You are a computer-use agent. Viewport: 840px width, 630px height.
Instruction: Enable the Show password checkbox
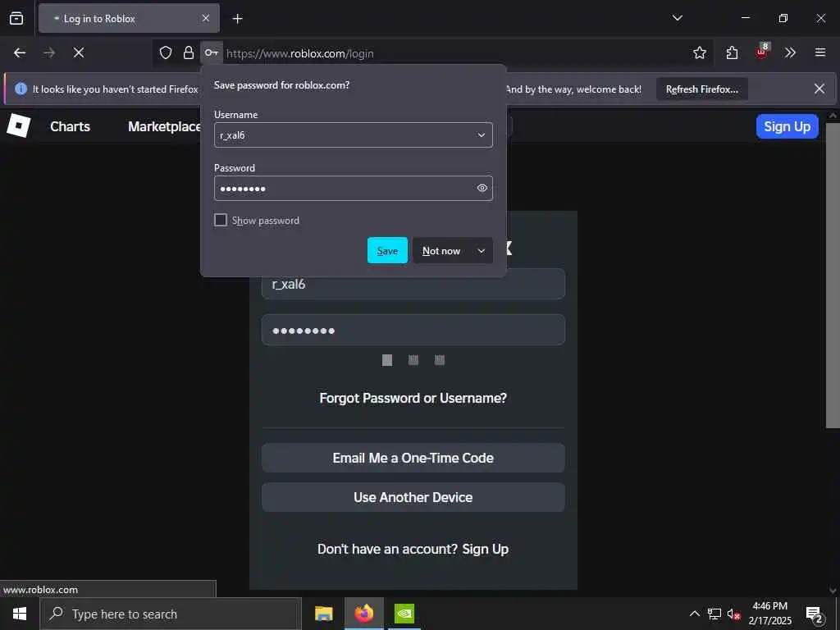221,220
